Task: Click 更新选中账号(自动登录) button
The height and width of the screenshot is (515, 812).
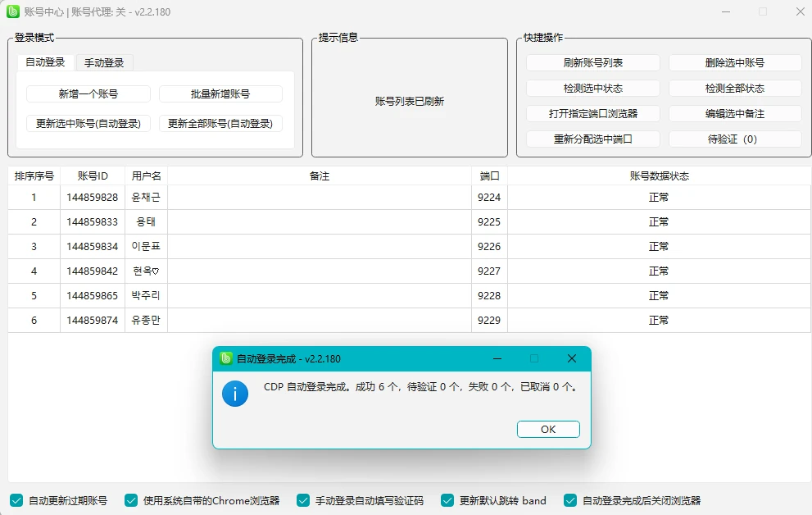Action: [x=88, y=123]
